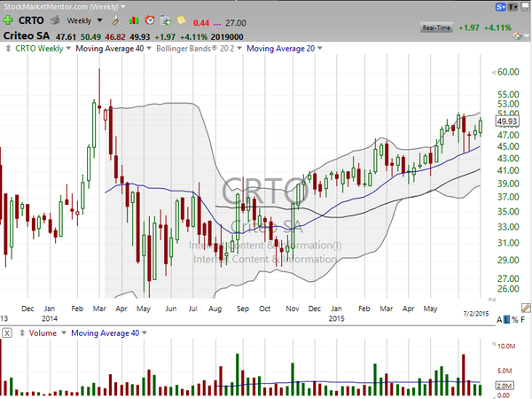Open the price Moving Average 40 dropdown
Screen dimensions: 532x399
coord(149,49)
